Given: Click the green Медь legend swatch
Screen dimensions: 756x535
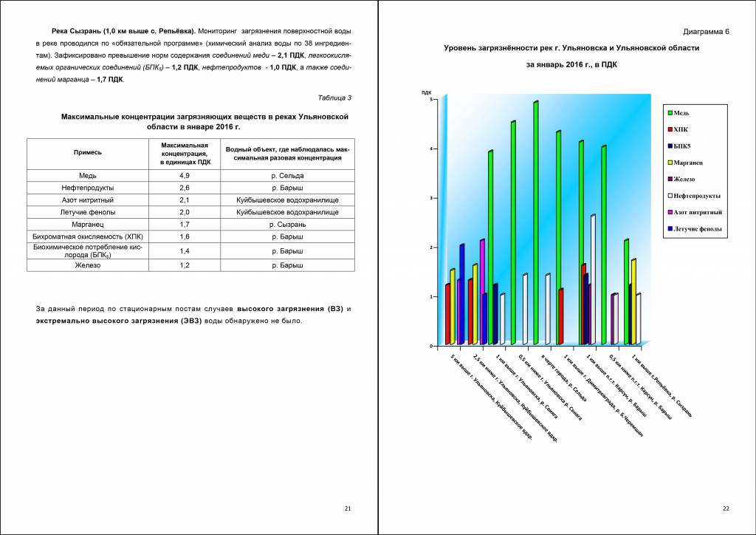Looking at the screenshot, I should click(670, 113).
